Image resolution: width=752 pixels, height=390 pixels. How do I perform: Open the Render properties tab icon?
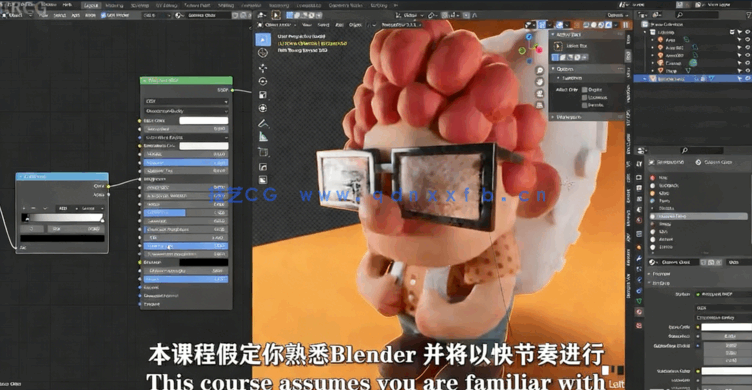(639, 177)
